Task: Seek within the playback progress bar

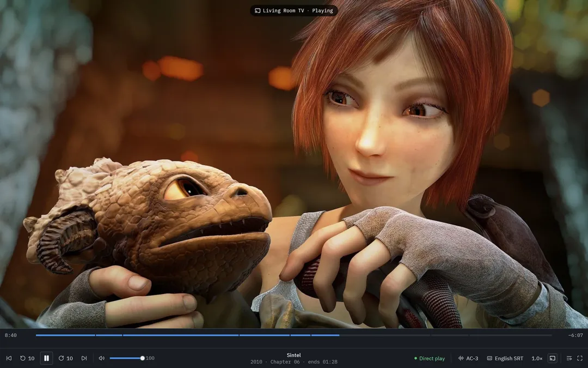Action: coord(293,335)
